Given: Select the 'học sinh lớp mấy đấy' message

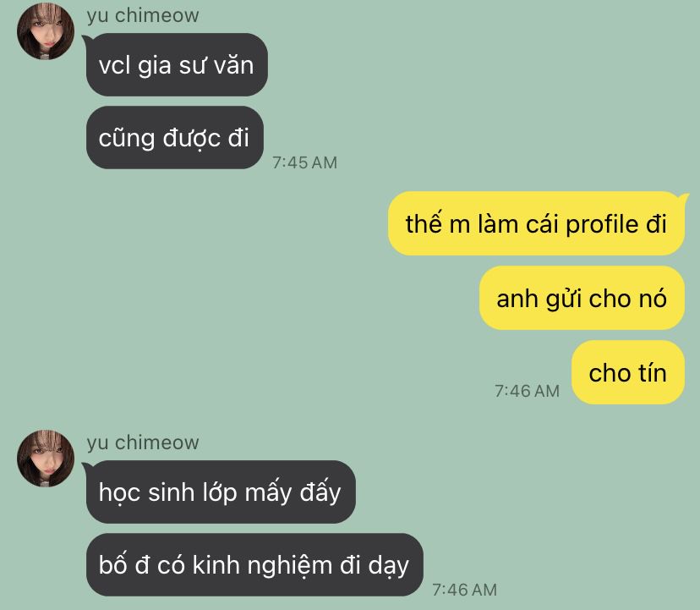Looking at the screenshot, I should [221, 492].
